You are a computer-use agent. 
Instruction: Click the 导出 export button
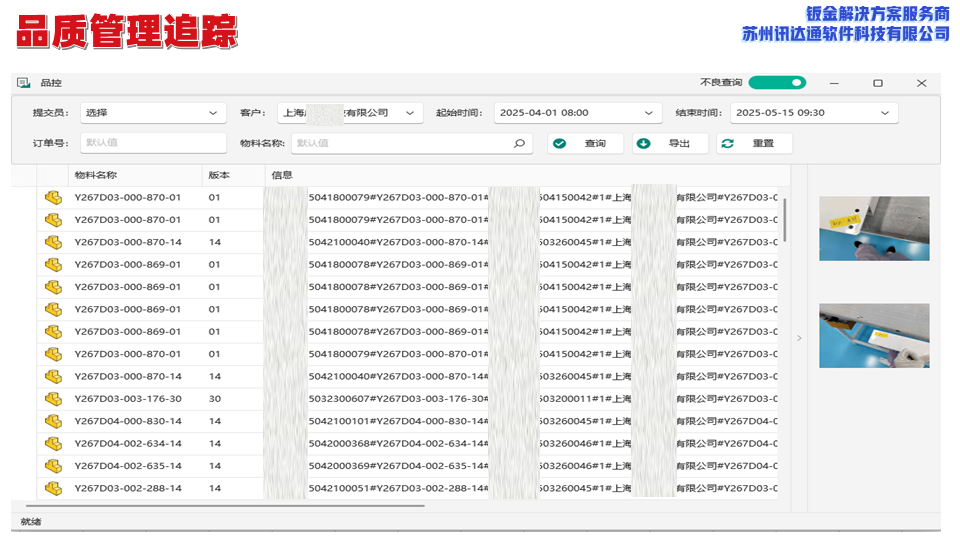670,143
